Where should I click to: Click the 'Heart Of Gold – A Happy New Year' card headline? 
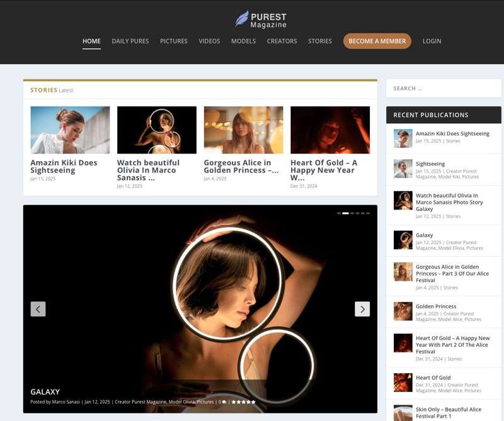coord(324,170)
